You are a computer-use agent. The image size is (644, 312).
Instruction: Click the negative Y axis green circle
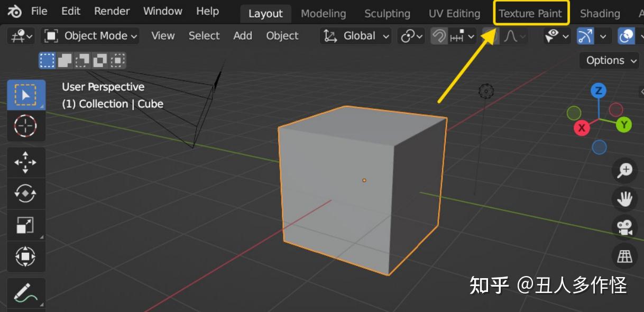point(574,113)
